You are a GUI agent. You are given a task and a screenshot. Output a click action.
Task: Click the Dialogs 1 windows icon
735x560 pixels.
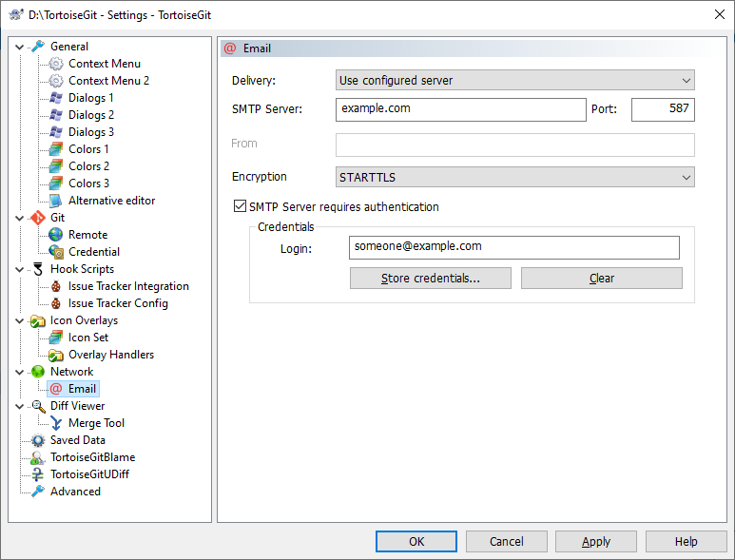click(x=56, y=98)
